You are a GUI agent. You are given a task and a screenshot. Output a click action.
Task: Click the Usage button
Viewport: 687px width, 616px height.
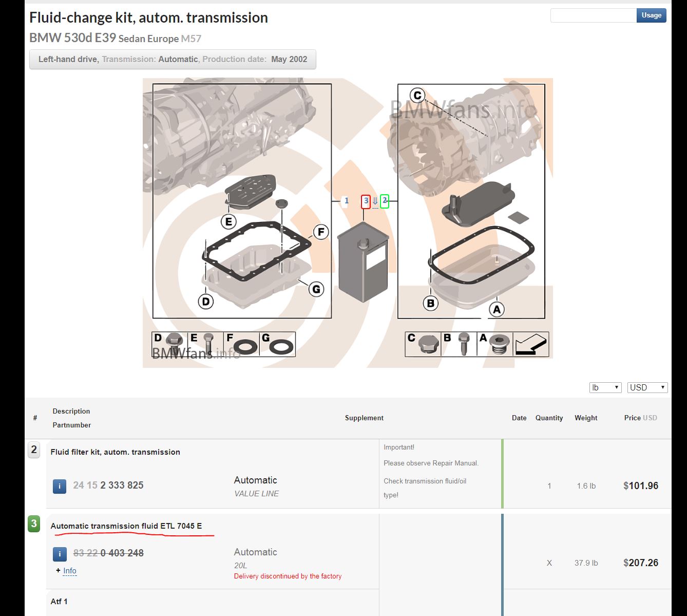[x=651, y=15]
